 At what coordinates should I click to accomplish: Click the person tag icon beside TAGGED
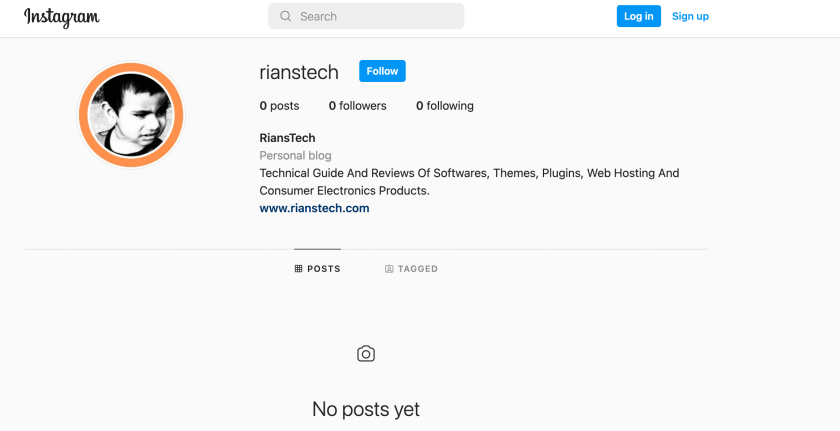click(389, 269)
